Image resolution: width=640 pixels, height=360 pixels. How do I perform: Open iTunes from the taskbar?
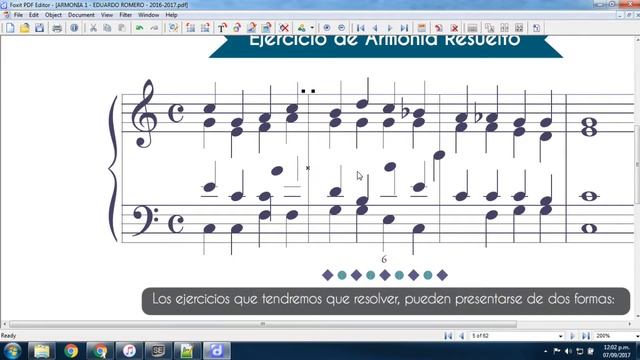[129, 351]
